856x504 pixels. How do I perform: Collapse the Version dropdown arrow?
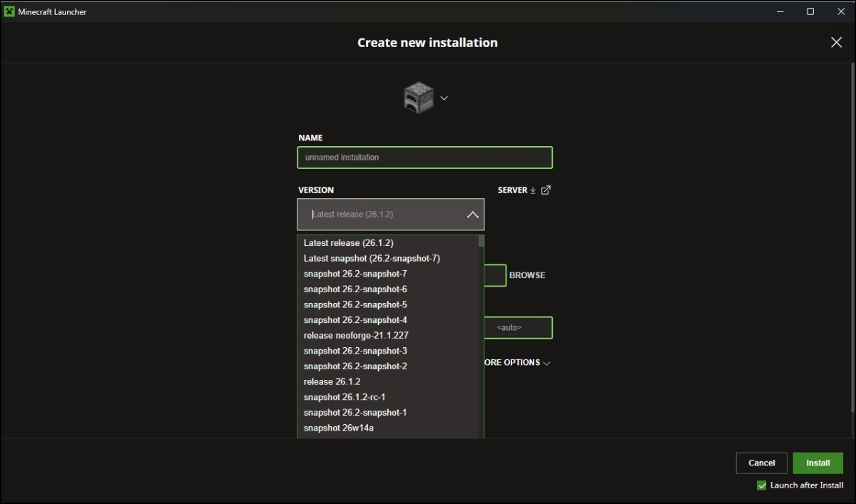tap(472, 214)
